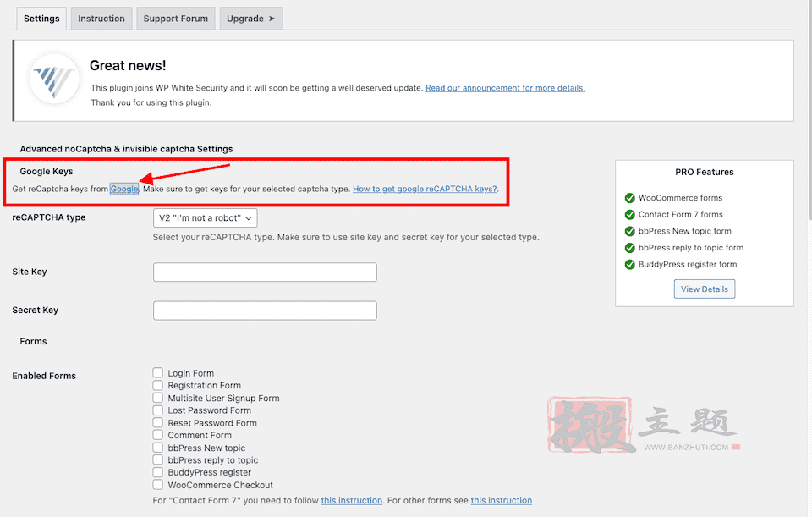Click the WP White Security logo
Screen dimensions: 812x517
(x=54, y=80)
